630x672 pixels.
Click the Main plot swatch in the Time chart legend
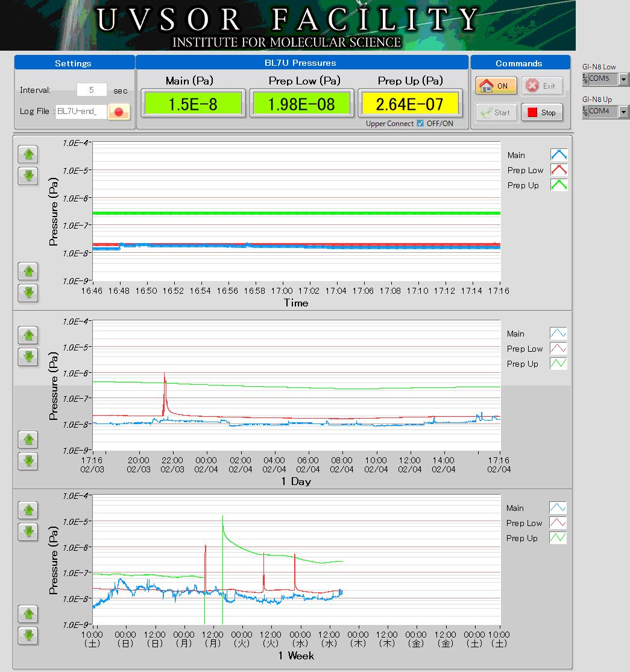pos(558,155)
